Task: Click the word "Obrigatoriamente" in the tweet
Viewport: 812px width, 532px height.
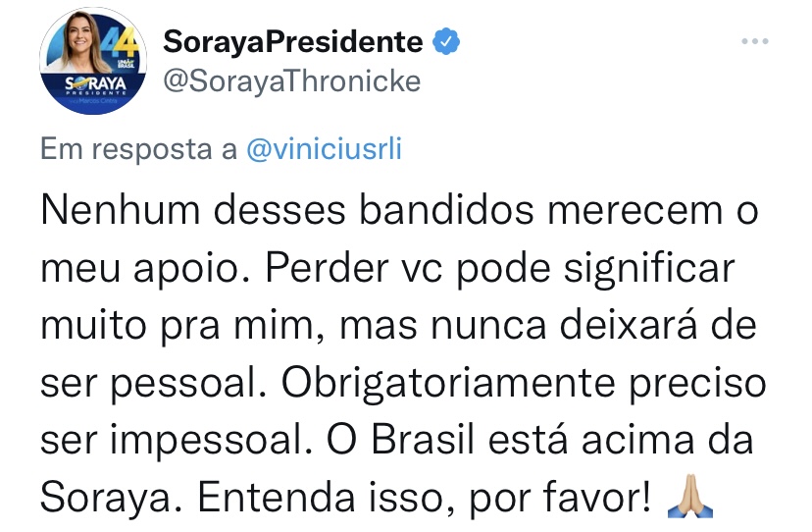Action: click(x=448, y=384)
